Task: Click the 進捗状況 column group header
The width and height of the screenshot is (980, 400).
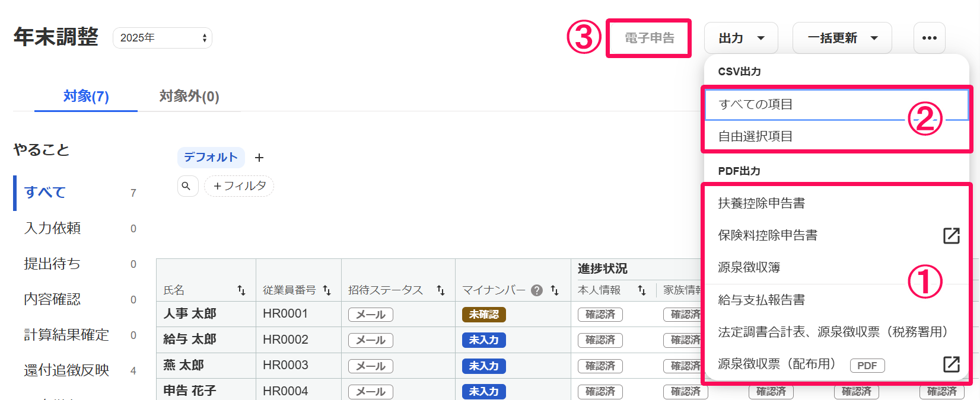Action: pyautogui.click(x=602, y=268)
